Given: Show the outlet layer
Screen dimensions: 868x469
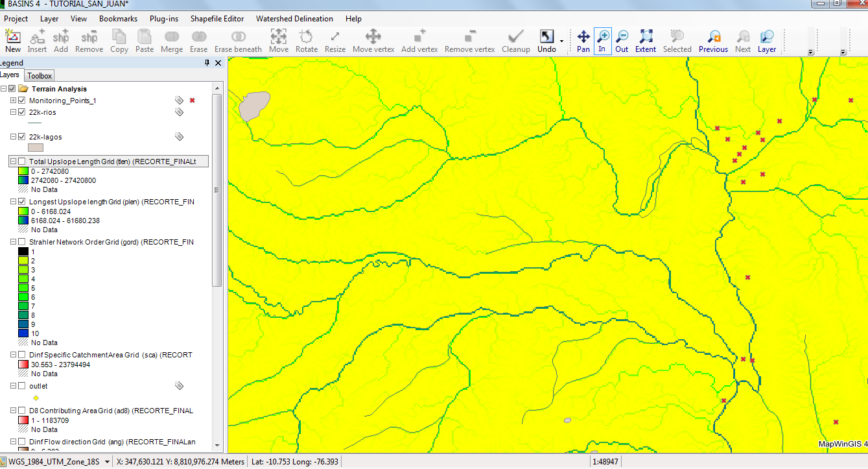Looking at the screenshot, I should click(22, 386).
